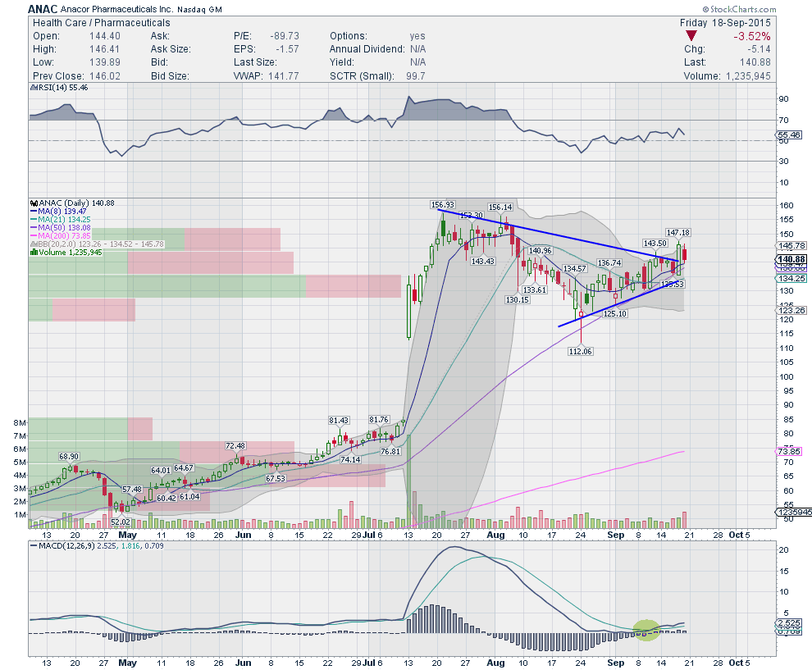Click the 72.48 price label

tap(235, 445)
